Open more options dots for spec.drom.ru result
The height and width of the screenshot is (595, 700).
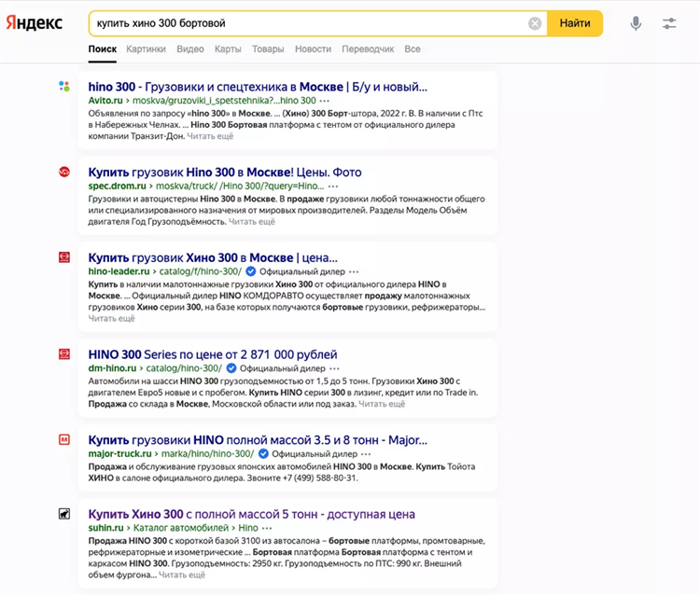point(333,187)
